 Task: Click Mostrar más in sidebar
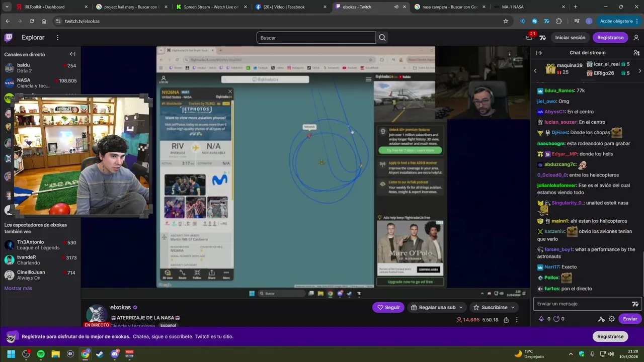pos(18,288)
